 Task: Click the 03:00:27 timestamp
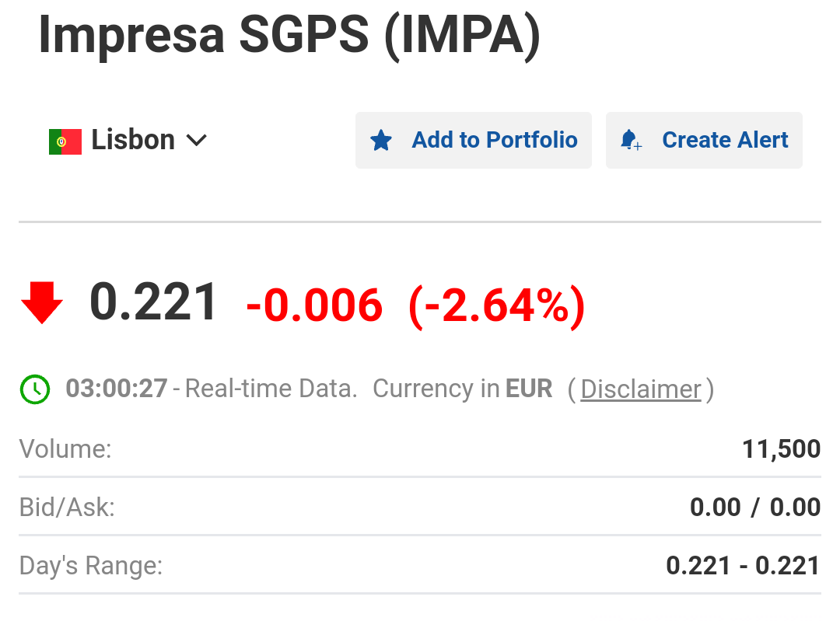[117, 389]
